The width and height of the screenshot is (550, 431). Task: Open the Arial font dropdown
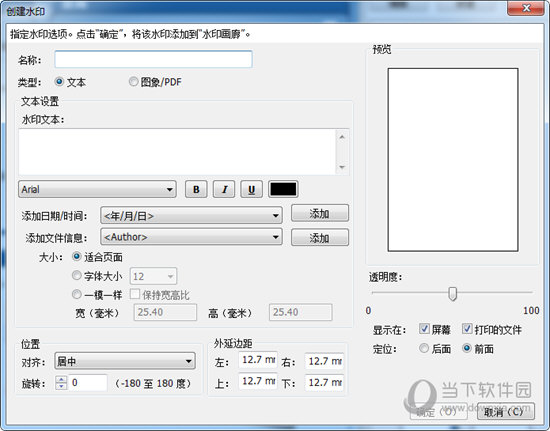pos(97,189)
